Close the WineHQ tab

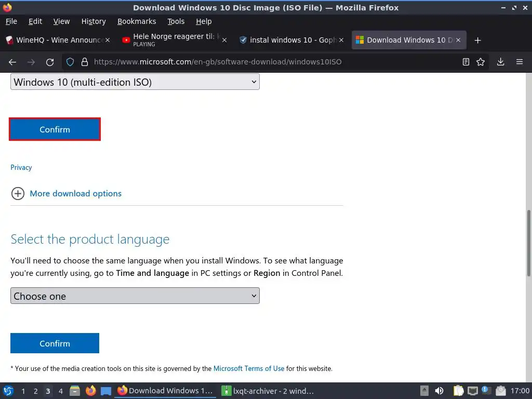(108, 40)
